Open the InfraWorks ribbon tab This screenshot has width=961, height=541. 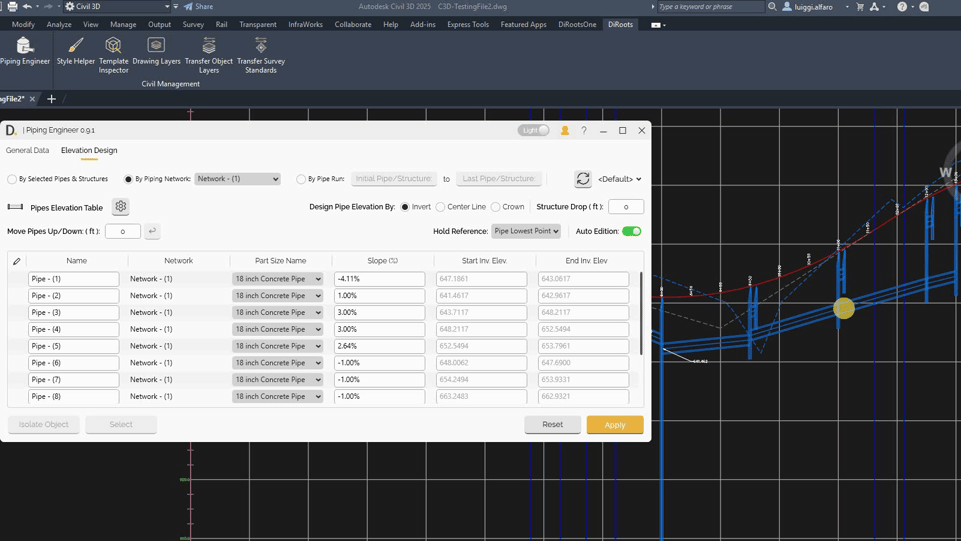(305, 24)
